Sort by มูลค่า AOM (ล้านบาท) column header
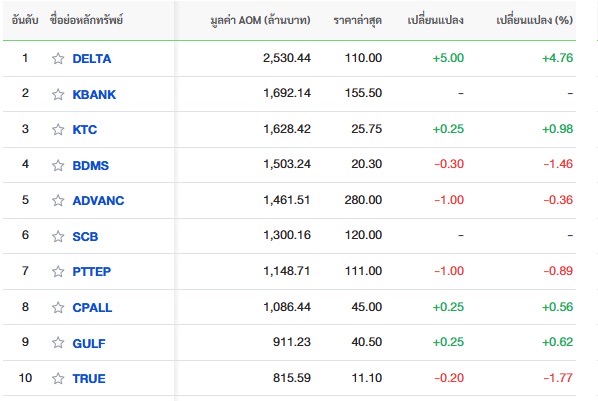 point(260,20)
